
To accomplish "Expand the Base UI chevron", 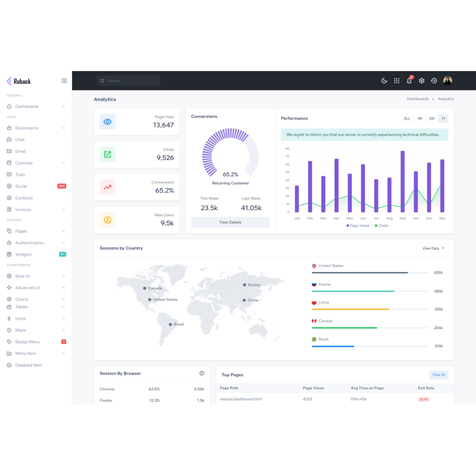I will 63,276.
